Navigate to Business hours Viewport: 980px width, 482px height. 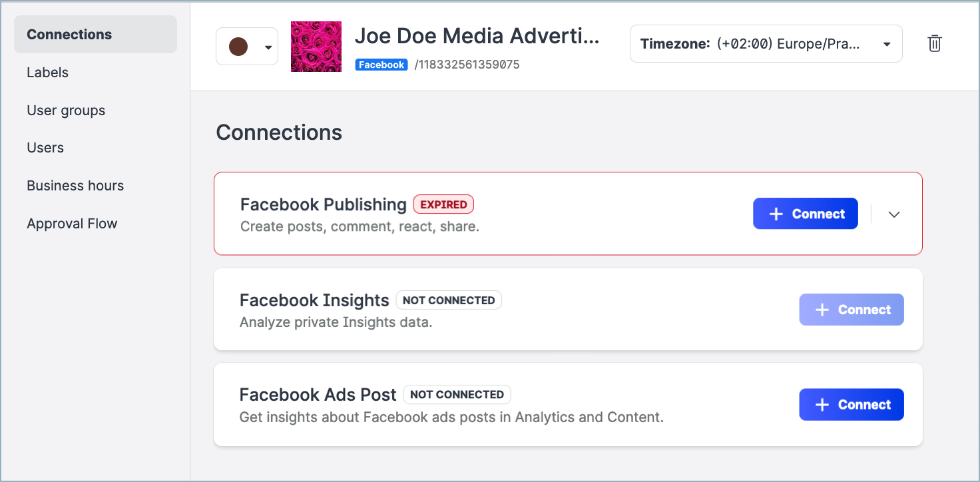point(75,186)
